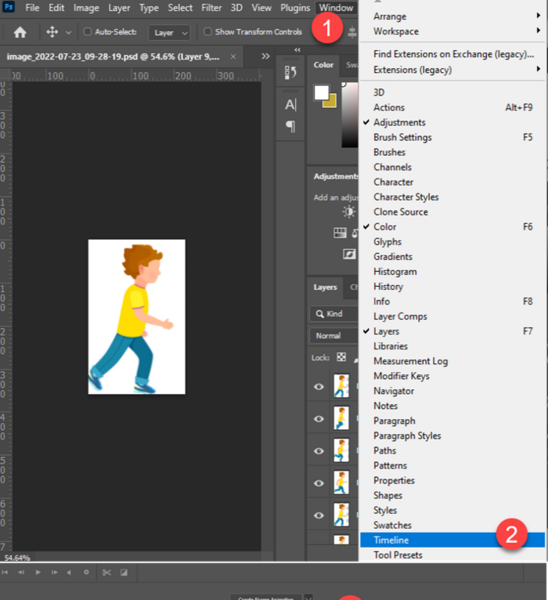548x600 pixels.
Task: Select the Move tool icon
Action: pyautogui.click(x=52, y=32)
